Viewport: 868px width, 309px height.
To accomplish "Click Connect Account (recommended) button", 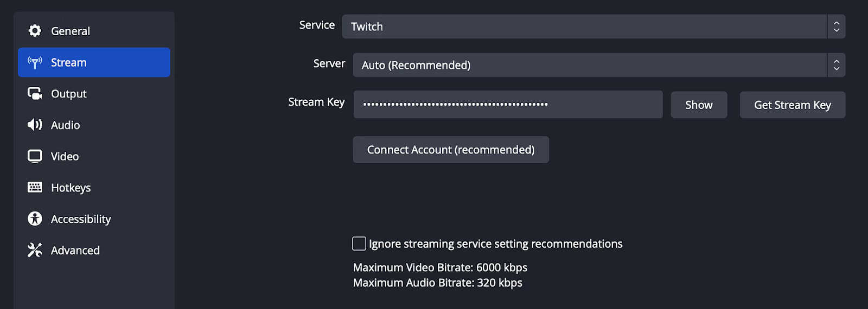I will coord(451,150).
